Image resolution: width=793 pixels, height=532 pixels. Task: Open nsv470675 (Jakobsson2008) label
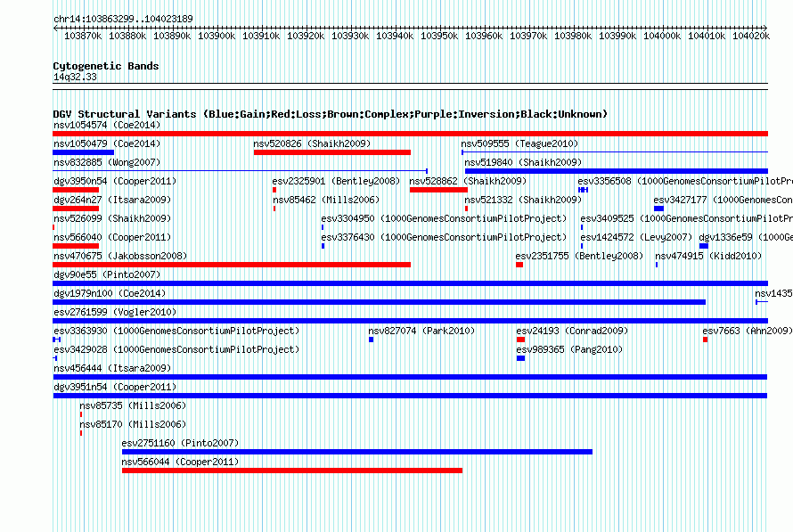(120, 256)
